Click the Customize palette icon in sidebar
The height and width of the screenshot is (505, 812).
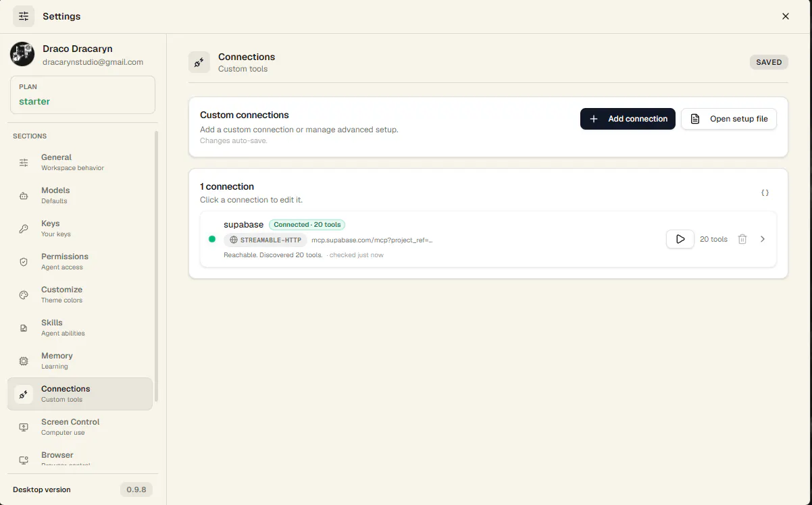[x=24, y=294]
